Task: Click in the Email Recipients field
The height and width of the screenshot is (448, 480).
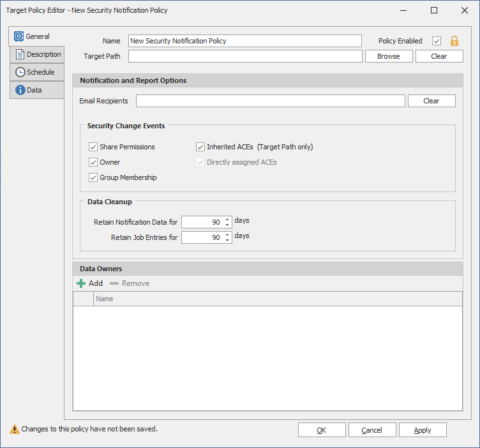Action: (x=270, y=101)
